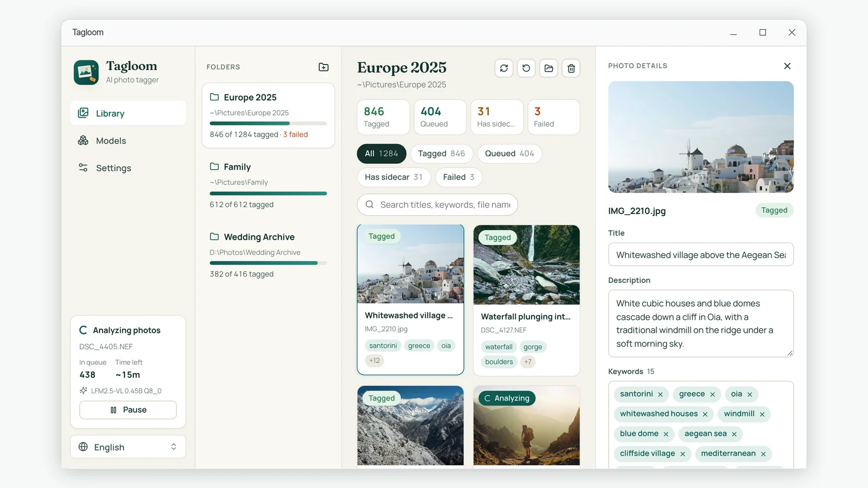Close the Photo Details panel

click(x=787, y=66)
